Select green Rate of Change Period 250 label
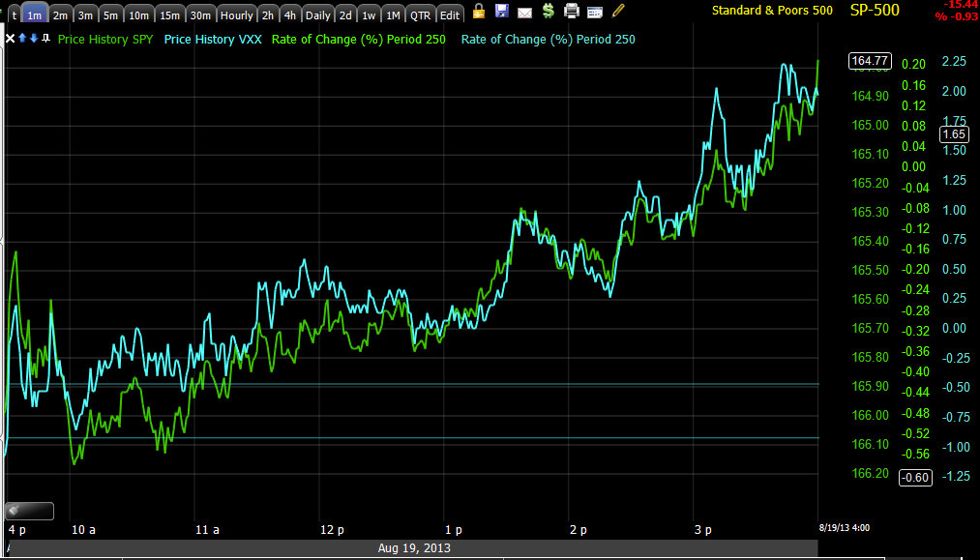 click(x=359, y=40)
